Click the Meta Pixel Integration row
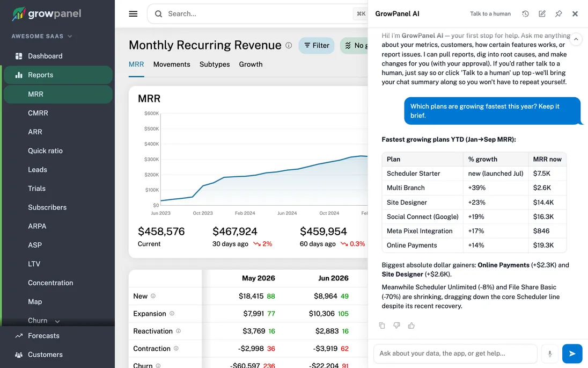 click(x=474, y=231)
